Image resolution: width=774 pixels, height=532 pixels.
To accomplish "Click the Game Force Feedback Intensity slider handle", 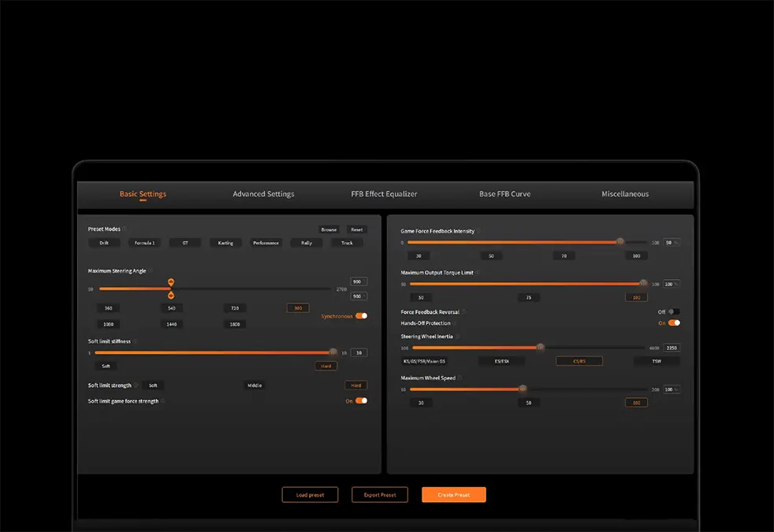I will pyautogui.click(x=620, y=242).
